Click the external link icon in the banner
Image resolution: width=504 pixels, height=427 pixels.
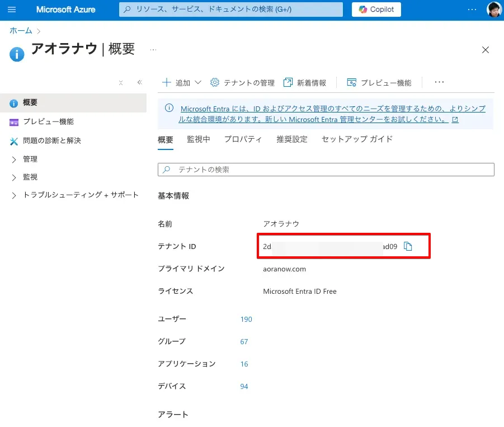pos(455,120)
